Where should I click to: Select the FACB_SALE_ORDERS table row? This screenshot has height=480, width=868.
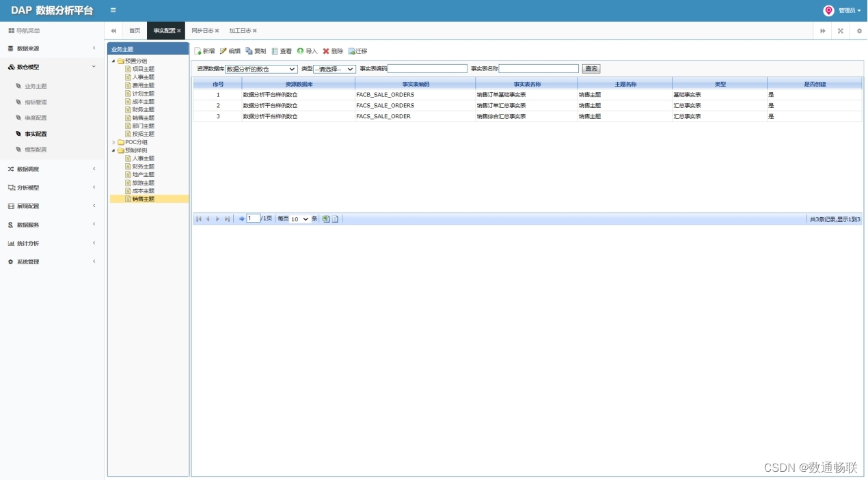(x=527, y=95)
